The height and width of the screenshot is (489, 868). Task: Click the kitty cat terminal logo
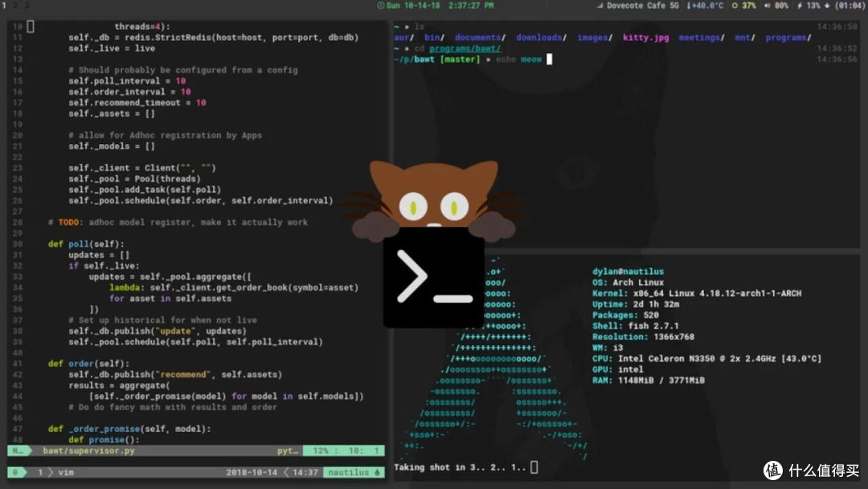(433, 244)
